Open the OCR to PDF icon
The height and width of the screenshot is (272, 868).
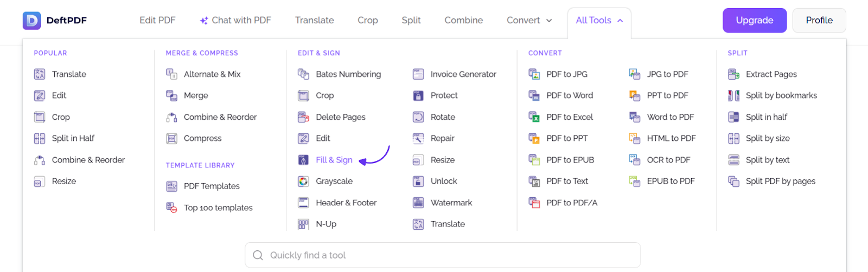pos(635,160)
